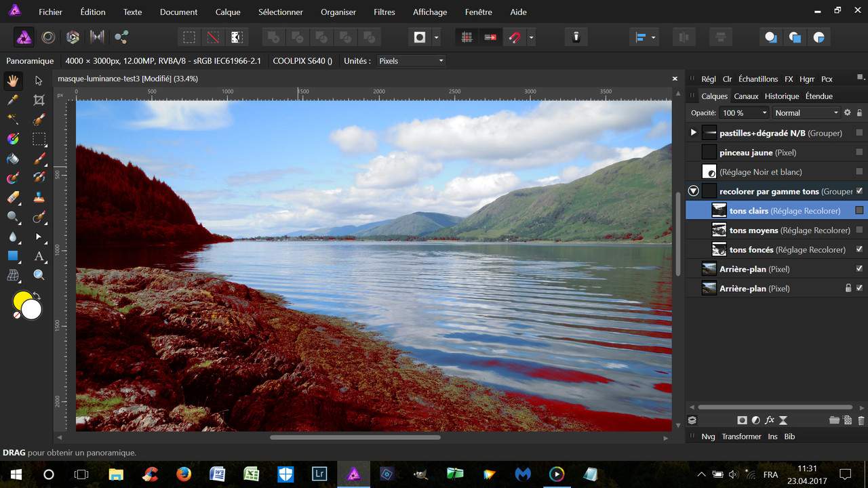This screenshot has height=488, width=868.
Task: Choose the Flood Fill bucket tool
Action: click(12, 159)
